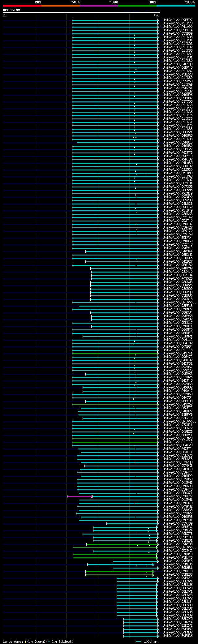Select the UniRef100_Q5ULY7 label
This screenshot has width=198, height=644.
click(178, 496)
